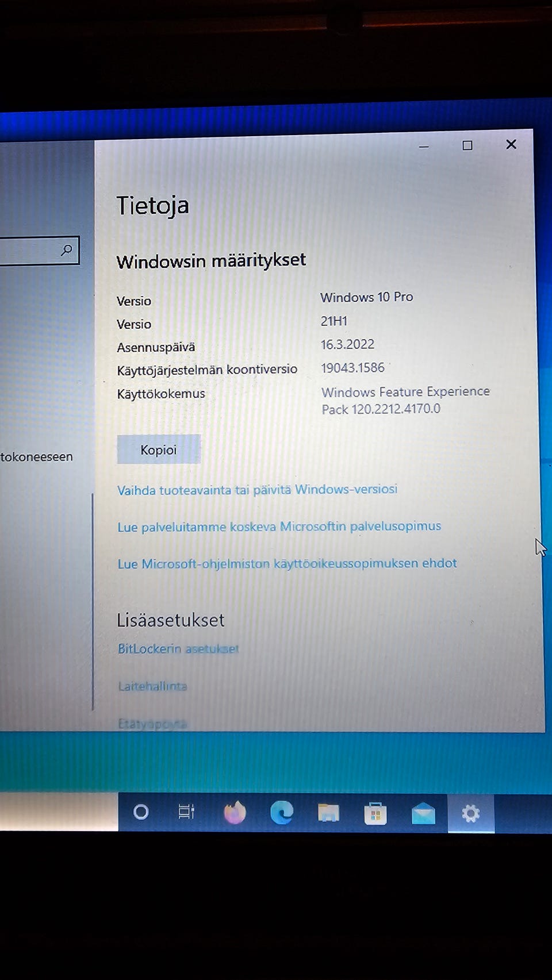Screen dimensions: 552x980
Task: Click the search magnifier icon in Settings
Action: (x=67, y=250)
